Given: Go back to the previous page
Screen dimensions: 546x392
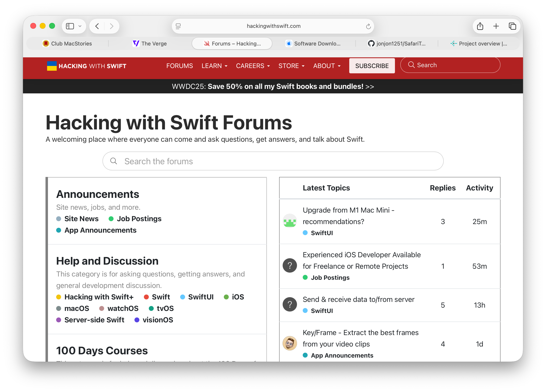Looking at the screenshot, I should (x=97, y=26).
